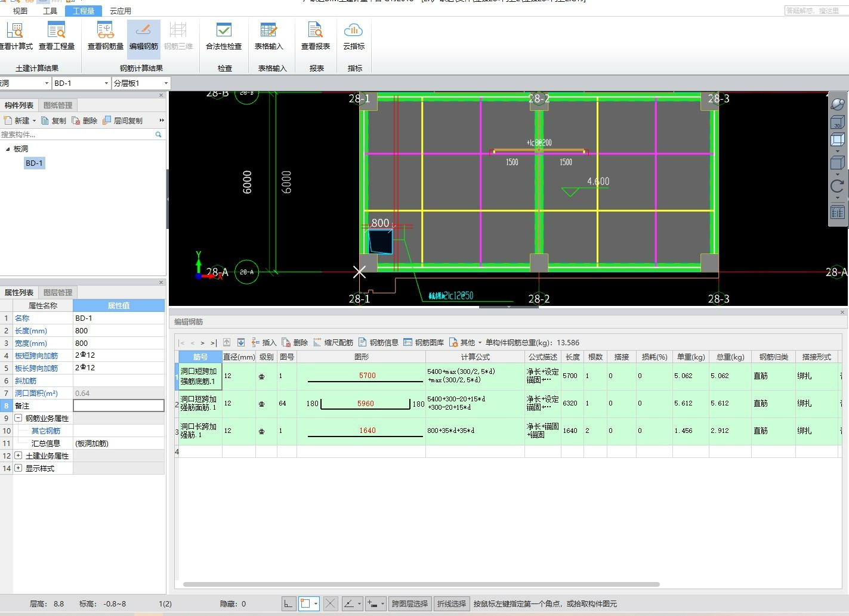Click the rotate view icon
Screen dimensions: 849x616
tap(838, 187)
